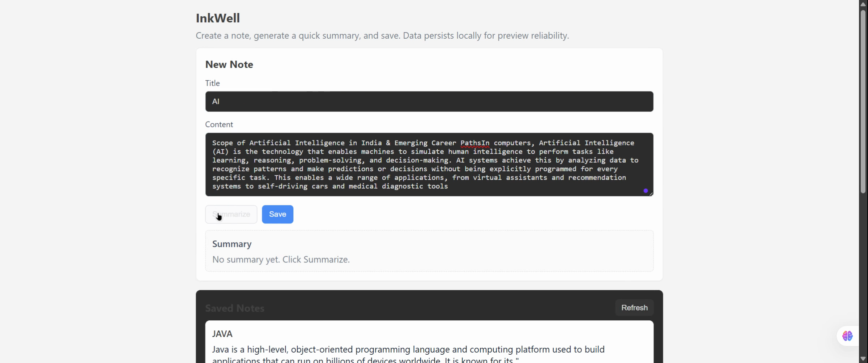Image resolution: width=868 pixels, height=363 pixels.
Task: Open the JAVA saved note title
Action: coord(222,334)
